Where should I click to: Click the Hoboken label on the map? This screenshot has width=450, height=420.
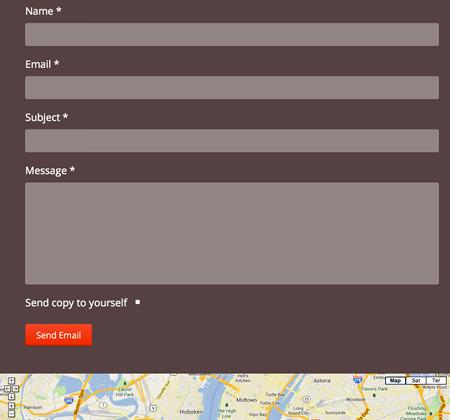(191, 412)
